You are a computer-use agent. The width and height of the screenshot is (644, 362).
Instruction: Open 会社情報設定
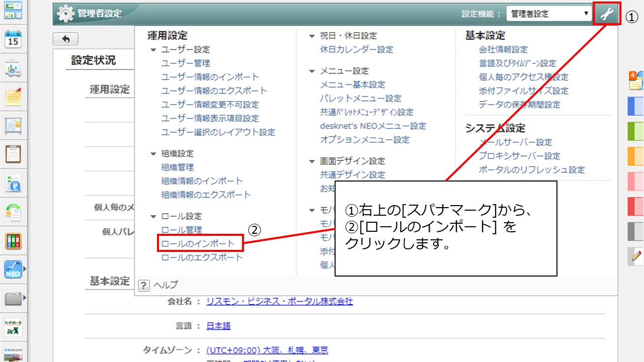(504, 50)
